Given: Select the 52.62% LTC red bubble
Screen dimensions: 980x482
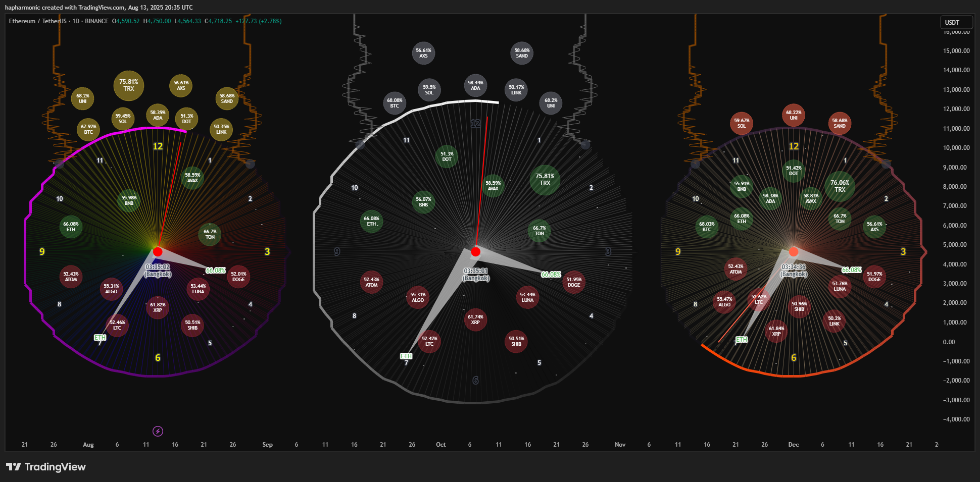Looking at the screenshot, I should tap(759, 299).
